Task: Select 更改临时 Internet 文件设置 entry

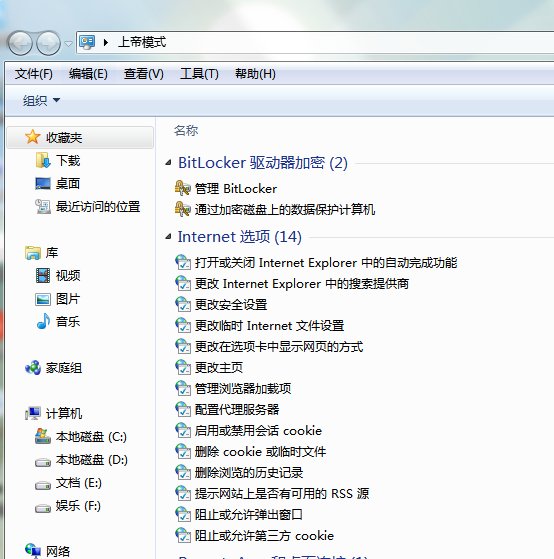Action: (x=270, y=325)
